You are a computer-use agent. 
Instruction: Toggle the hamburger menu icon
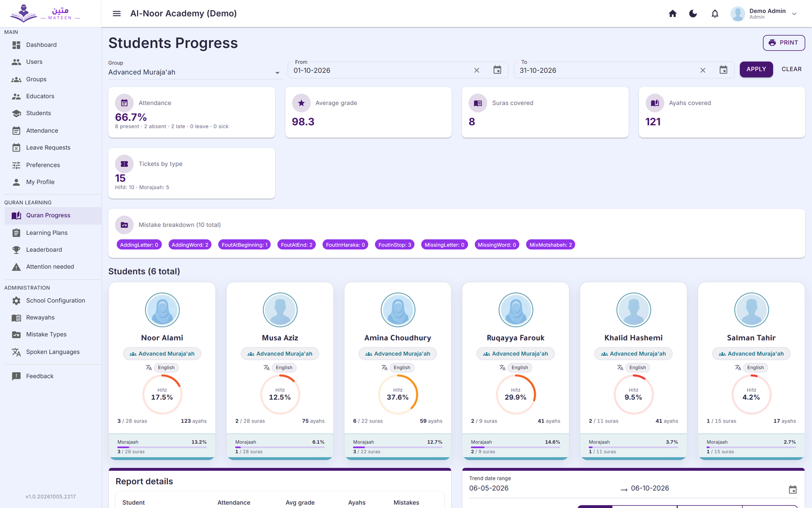(117, 14)
